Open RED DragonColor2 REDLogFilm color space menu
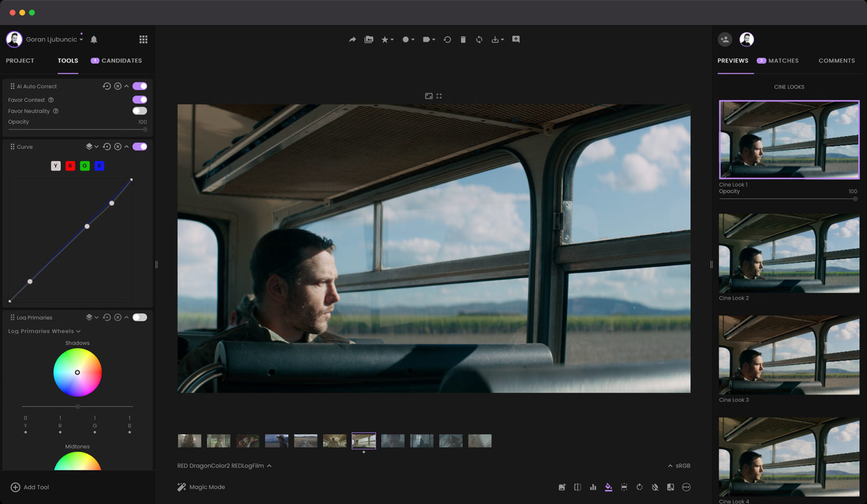 (224, 466)
